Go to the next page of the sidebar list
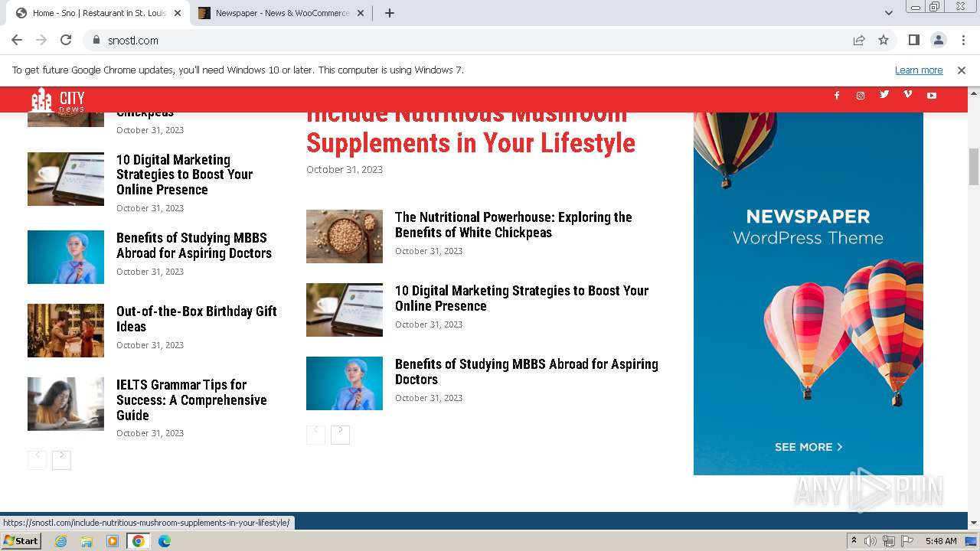 click(x=61, y=460)
